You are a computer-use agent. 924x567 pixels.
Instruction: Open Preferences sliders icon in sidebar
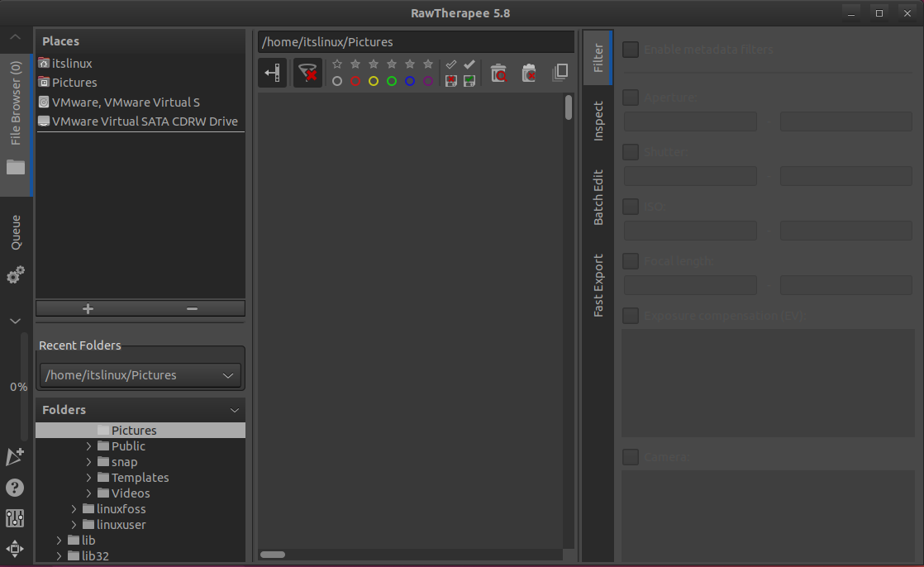16,518
